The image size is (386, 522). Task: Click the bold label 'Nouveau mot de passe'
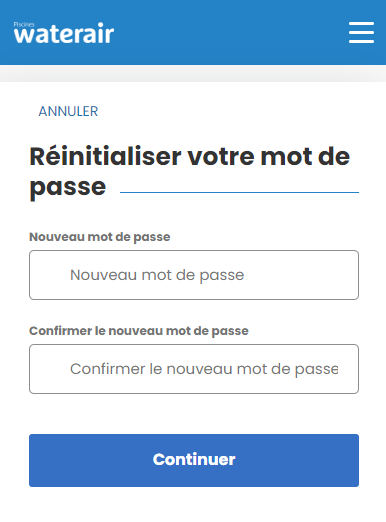(100, 237)
